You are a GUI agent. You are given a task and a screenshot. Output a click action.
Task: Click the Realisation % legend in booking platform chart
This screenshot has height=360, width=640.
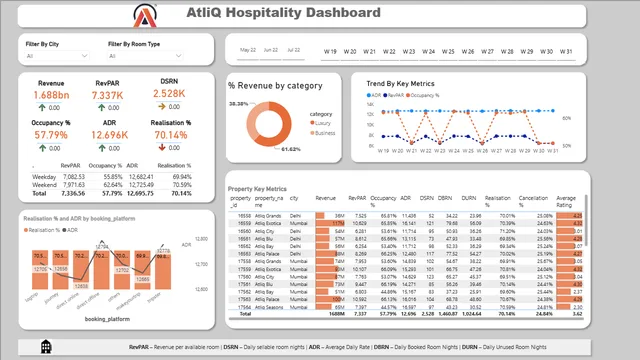42,230
